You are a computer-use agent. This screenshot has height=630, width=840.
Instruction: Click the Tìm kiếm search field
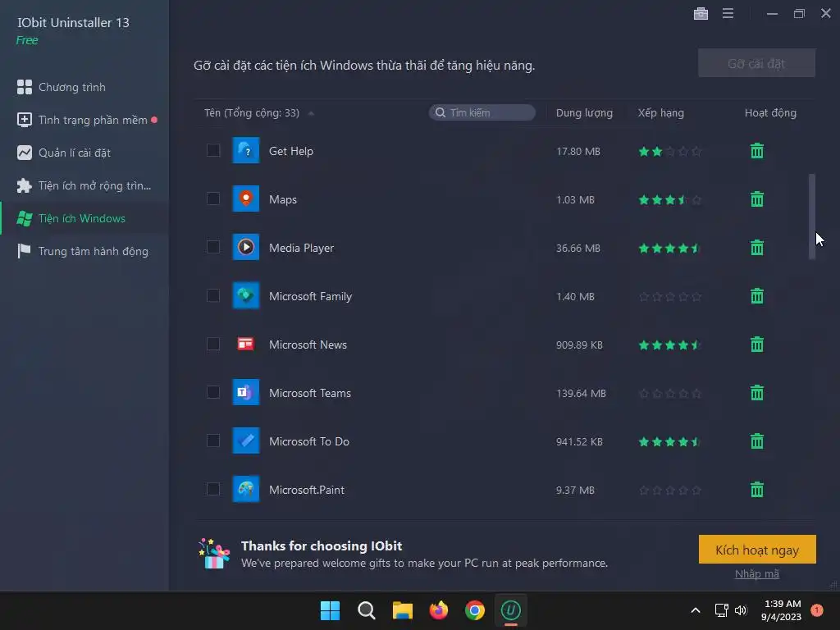(x=482, y=112)
